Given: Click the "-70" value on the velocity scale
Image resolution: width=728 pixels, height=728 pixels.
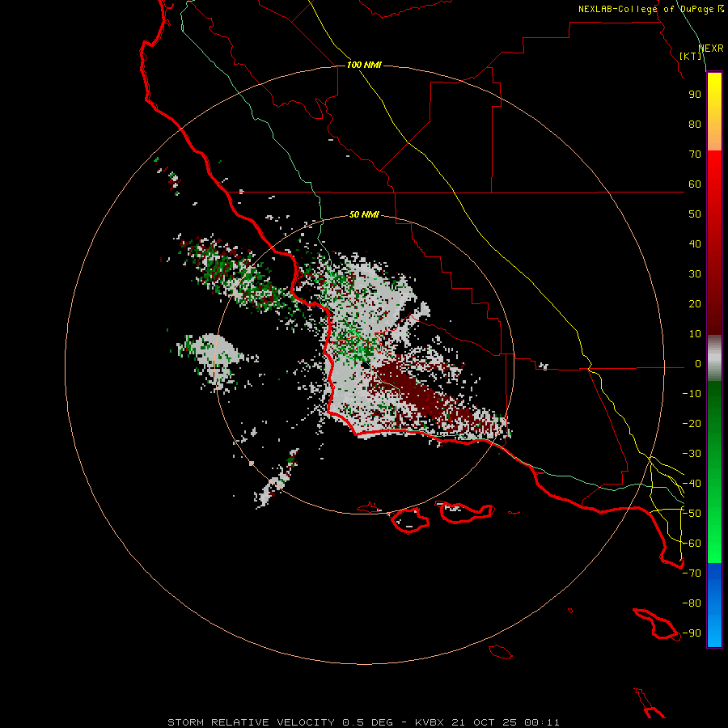Looking at the screenshot, I should point(692,574).
